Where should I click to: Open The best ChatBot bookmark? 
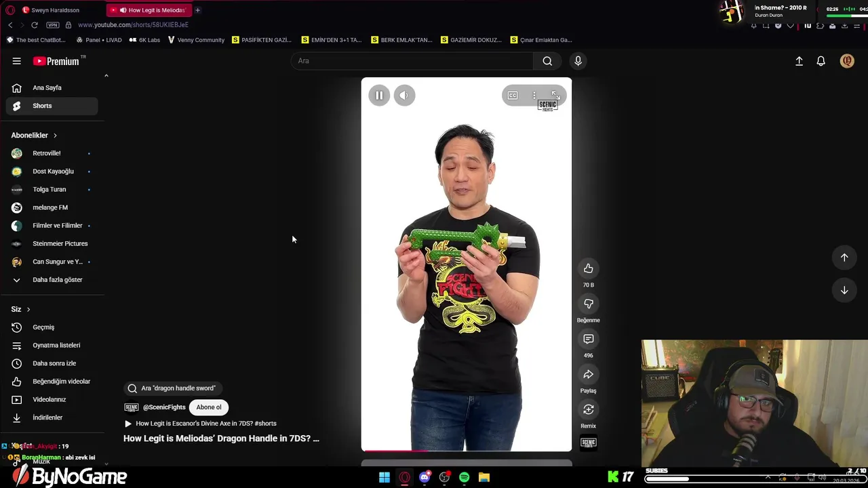point(36,40)
